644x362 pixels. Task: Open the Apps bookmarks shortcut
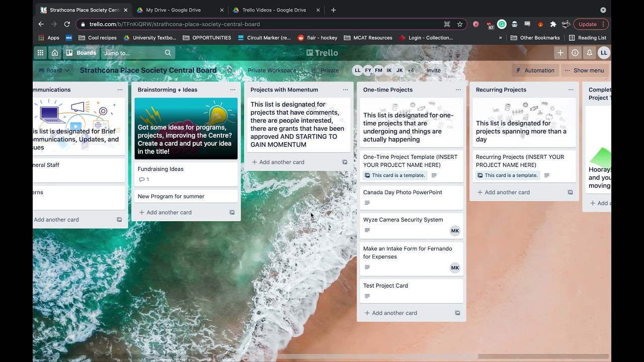click(49, 38)
